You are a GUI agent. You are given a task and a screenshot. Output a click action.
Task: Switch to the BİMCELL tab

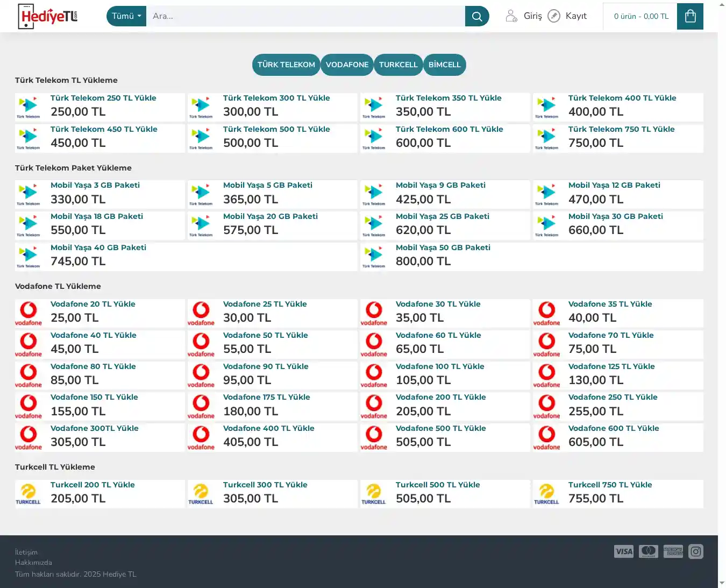pyautogui.click(x=444, y=65)
